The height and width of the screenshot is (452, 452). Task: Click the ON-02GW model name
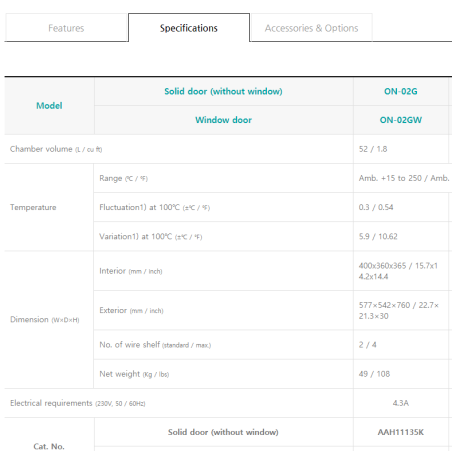pos(401,120)
